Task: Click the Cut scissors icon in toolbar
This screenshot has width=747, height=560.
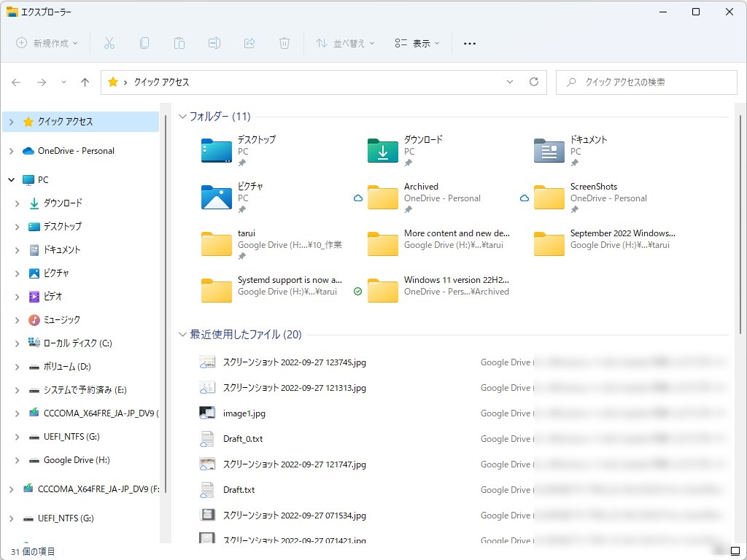Action: click(x=109, y=43)
